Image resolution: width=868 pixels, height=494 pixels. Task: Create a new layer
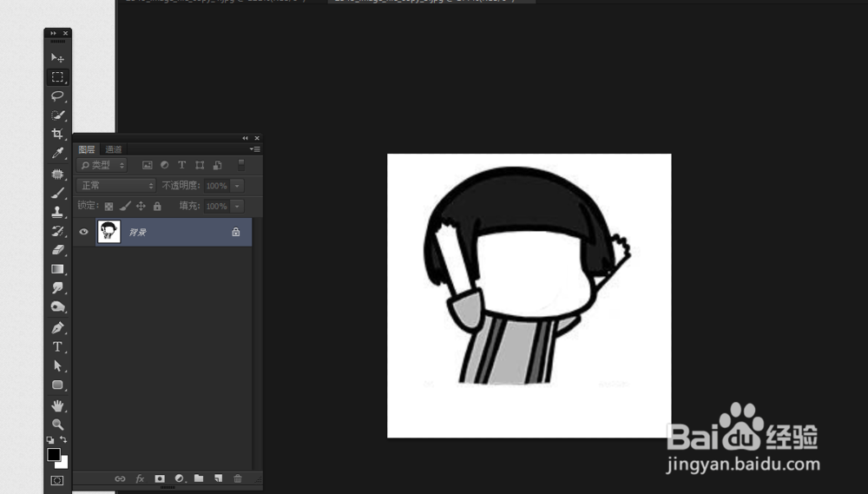218,478
